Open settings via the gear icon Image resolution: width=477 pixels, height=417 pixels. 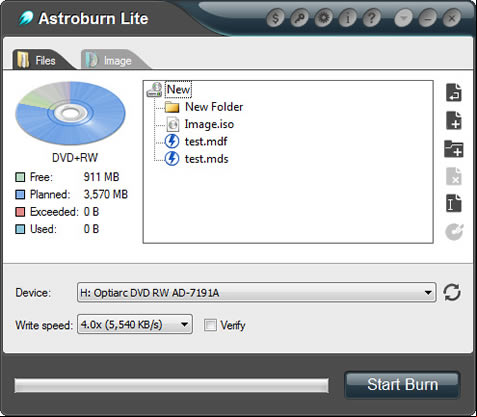pos(323,18)
